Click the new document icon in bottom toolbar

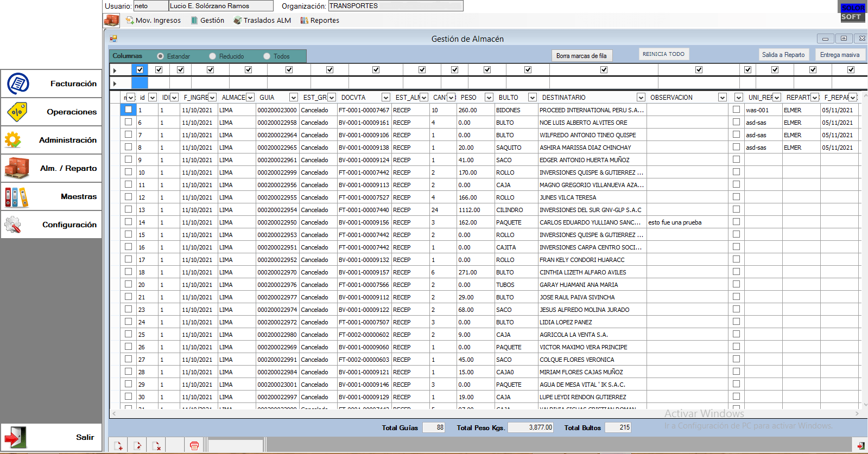coord(118,446)
